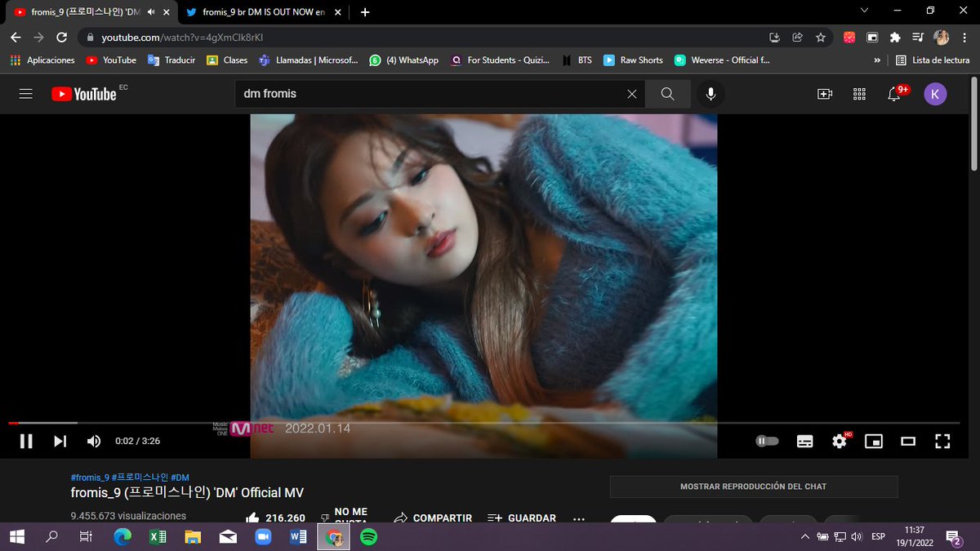Image resolution: width=980 pixels, height=551 pixels.
Task: Open the picture-in-picture extension
Action: pyautogui.click(x=872, y=38)
